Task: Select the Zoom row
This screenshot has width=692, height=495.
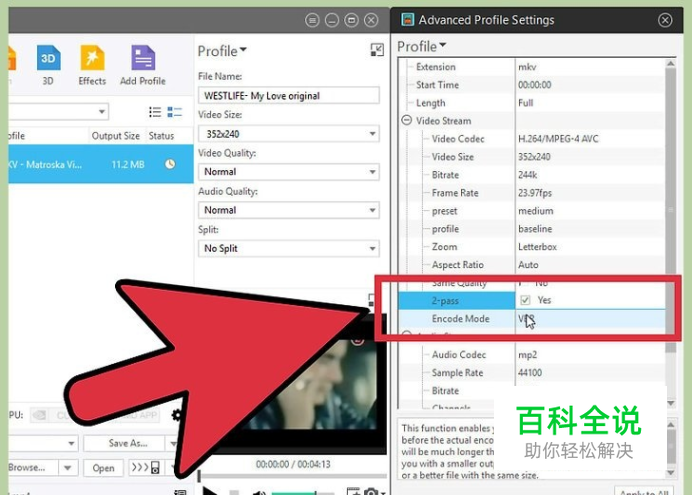Action: (x=532, y=247)
